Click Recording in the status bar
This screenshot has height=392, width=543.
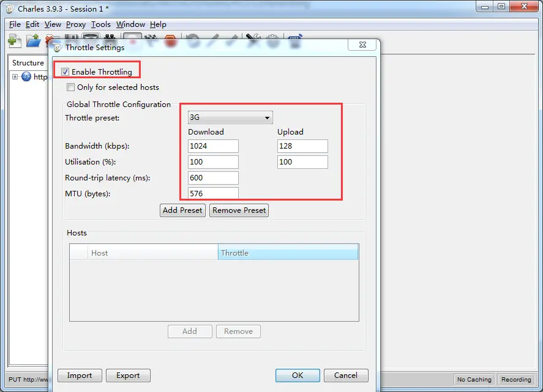[x=516, y=380]
